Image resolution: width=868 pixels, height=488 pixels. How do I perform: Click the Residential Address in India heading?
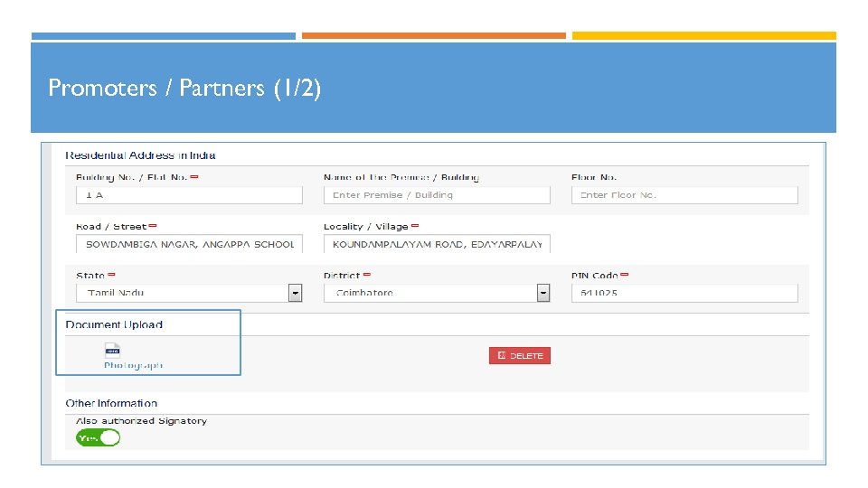point(141,155)
